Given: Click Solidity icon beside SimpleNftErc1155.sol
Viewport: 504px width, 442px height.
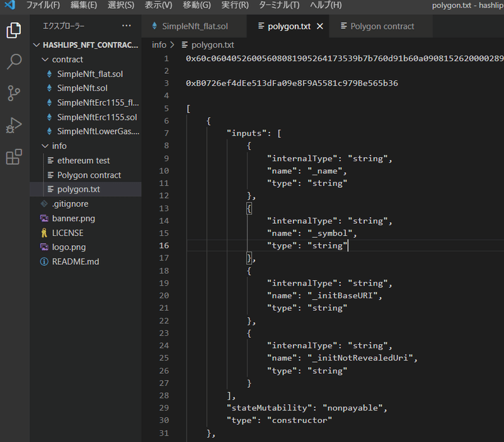Looking at the screenshot, I should (x=50, y=117).
